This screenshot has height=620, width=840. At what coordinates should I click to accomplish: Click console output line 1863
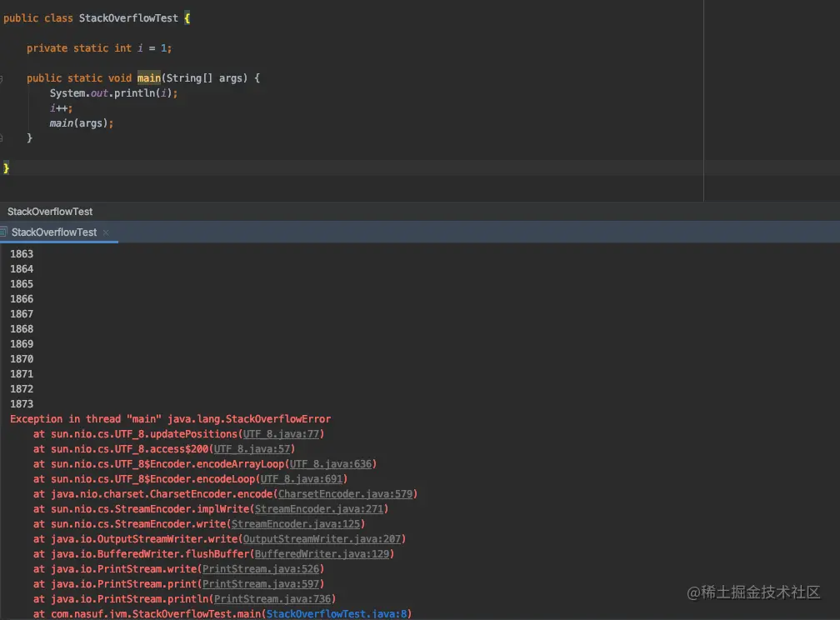point(22,254)
